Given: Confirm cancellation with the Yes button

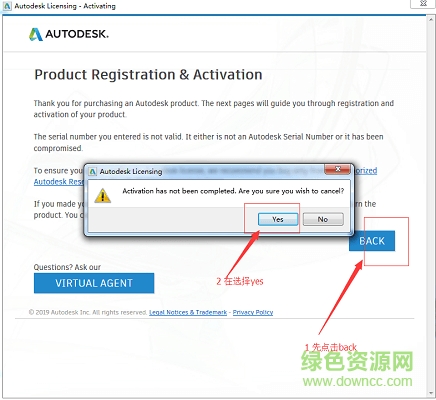Looking at the screenshot, I should pos(278,219).
